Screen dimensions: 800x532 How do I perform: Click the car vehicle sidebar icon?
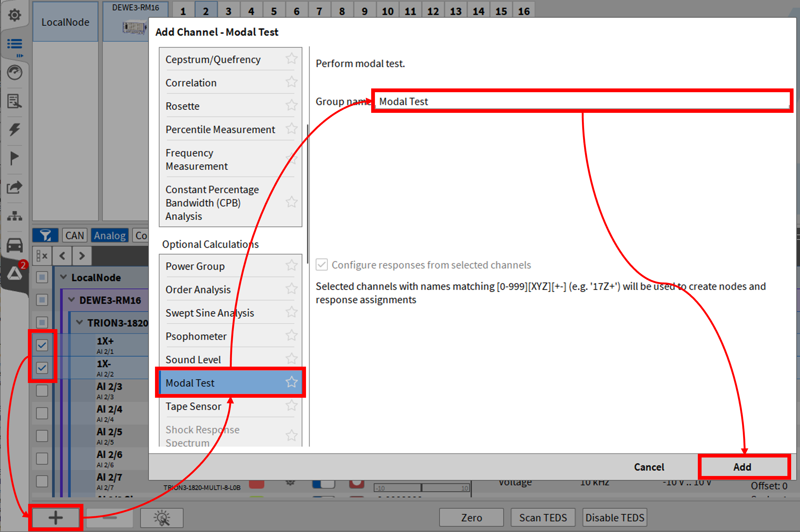(14, 245)
